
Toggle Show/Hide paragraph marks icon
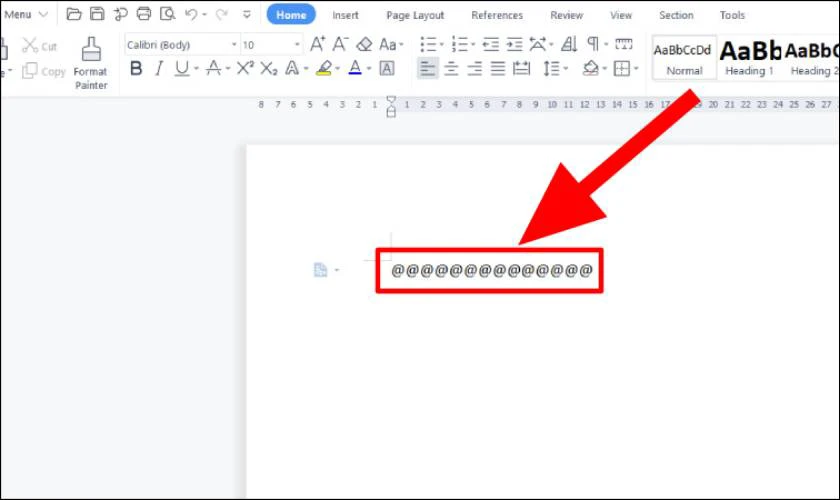pyautogui.click(x=593, y=43)
